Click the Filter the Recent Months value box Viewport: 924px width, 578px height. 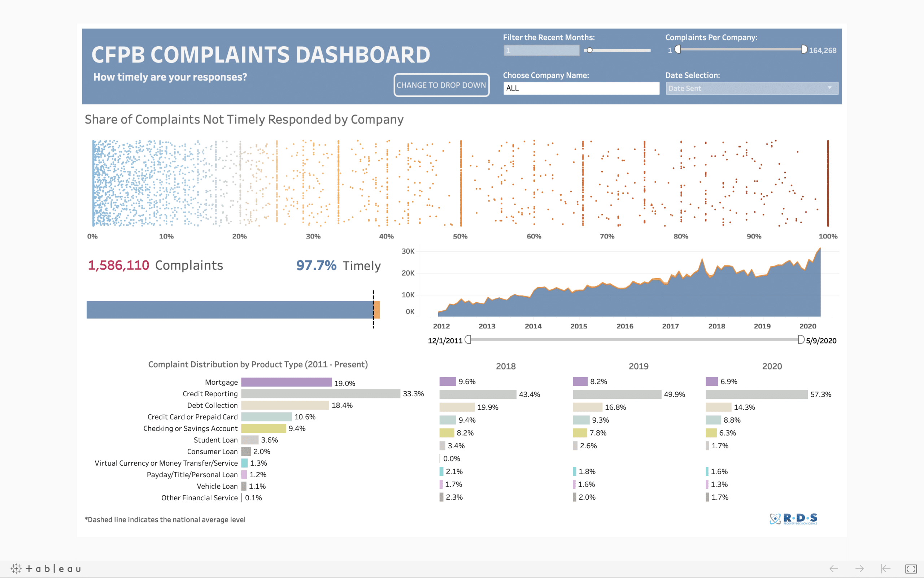point(541,51)
